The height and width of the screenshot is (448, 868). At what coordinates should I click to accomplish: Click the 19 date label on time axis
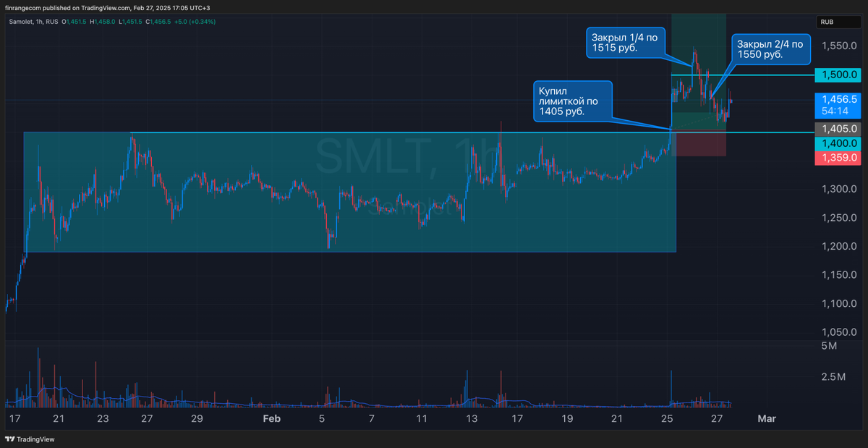567,418
